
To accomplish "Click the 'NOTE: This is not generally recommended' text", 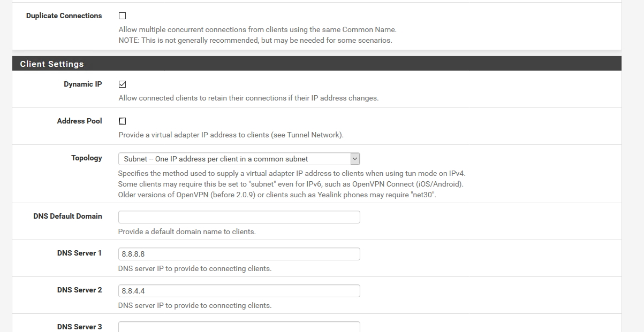I will (x=255, y=40).
